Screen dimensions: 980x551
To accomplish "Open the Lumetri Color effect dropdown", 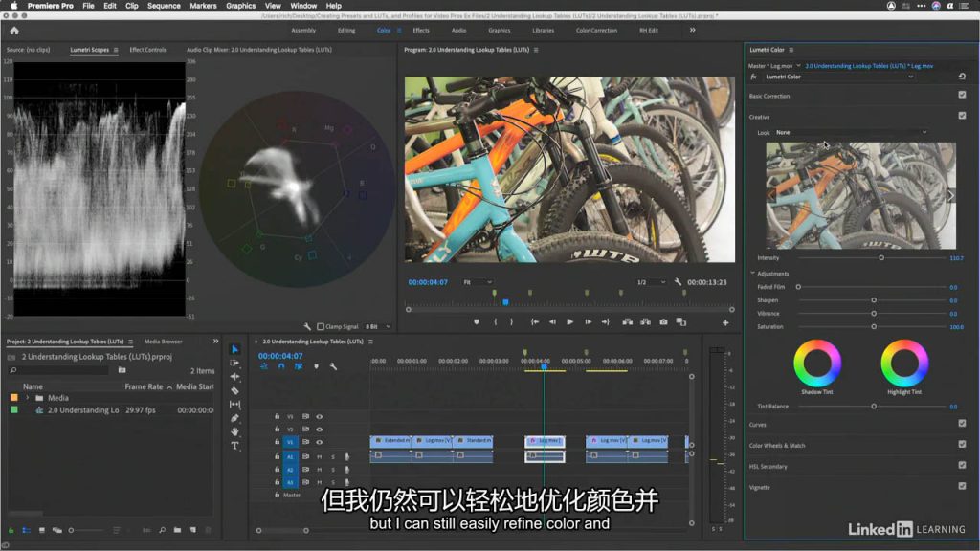I will click(839, 77).
